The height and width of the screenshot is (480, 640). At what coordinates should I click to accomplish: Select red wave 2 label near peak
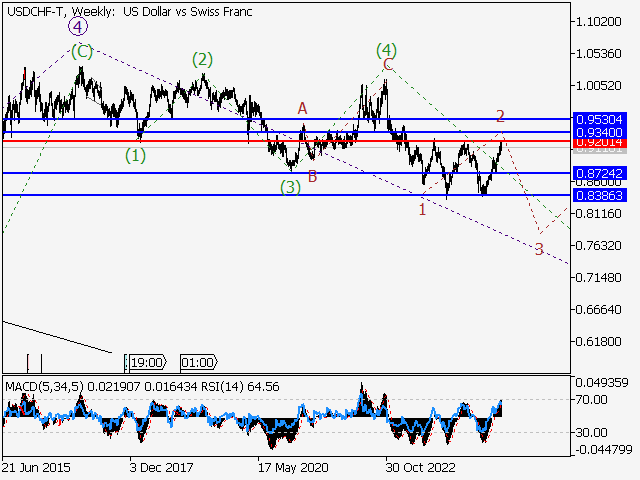pos(500,117)
